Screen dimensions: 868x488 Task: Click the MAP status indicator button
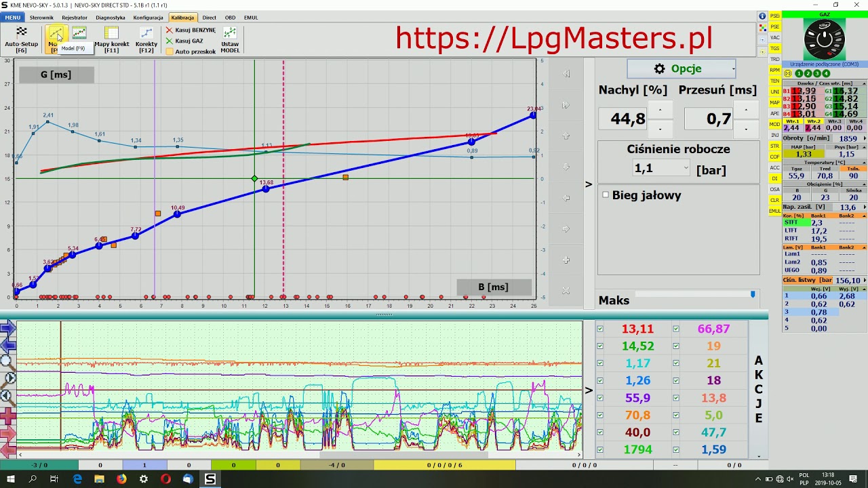[x=774, y=102]
